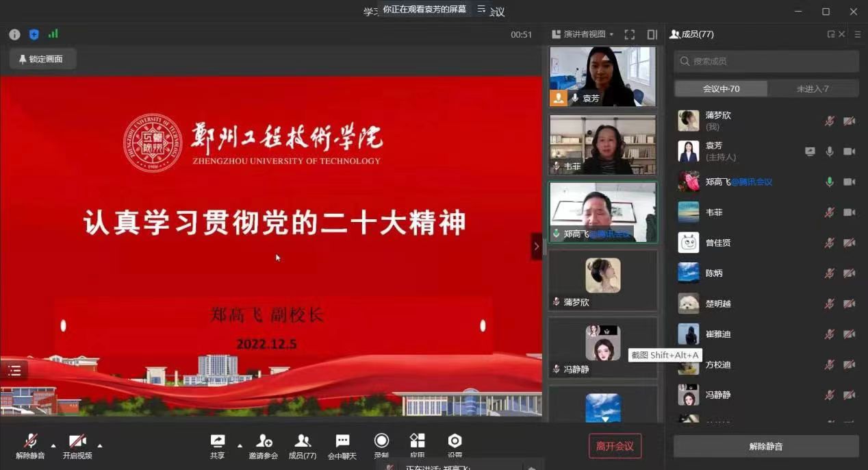868x470 pixels.
Task: Collapse the video thumbnail strip arrow
Action: coord(536,247)
